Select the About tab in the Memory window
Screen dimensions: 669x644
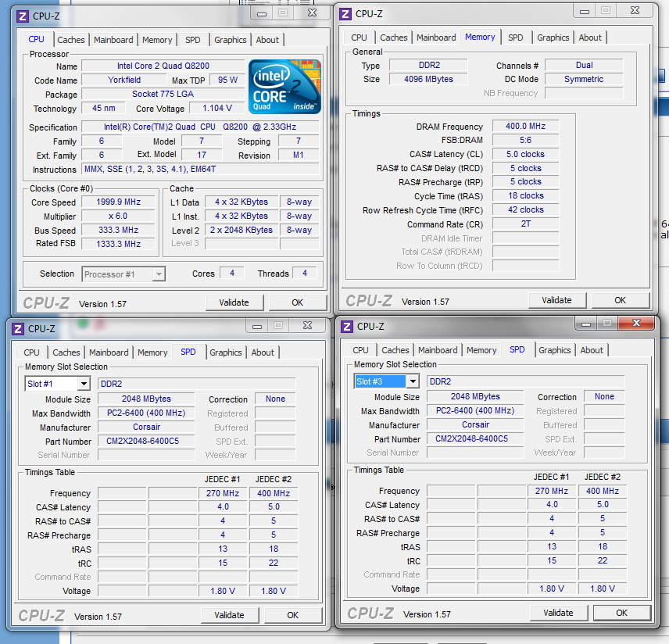(590, 38)
